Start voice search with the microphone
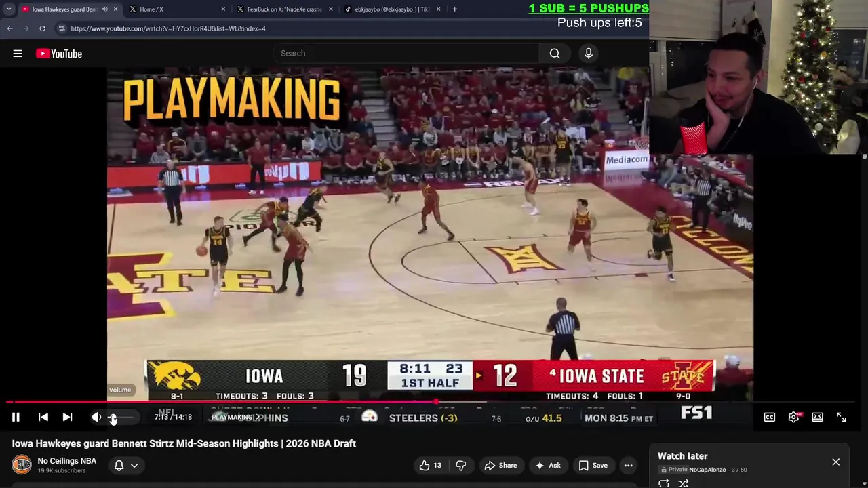 point(589,54)
